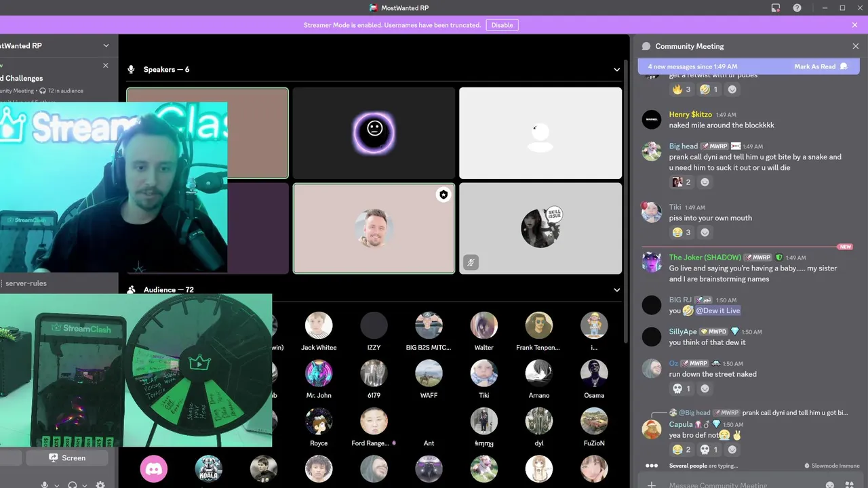Image resolution: width=868 pixels, height=488 pixels.
Task: Open the server-rules channel
Action: coord(26,283)
